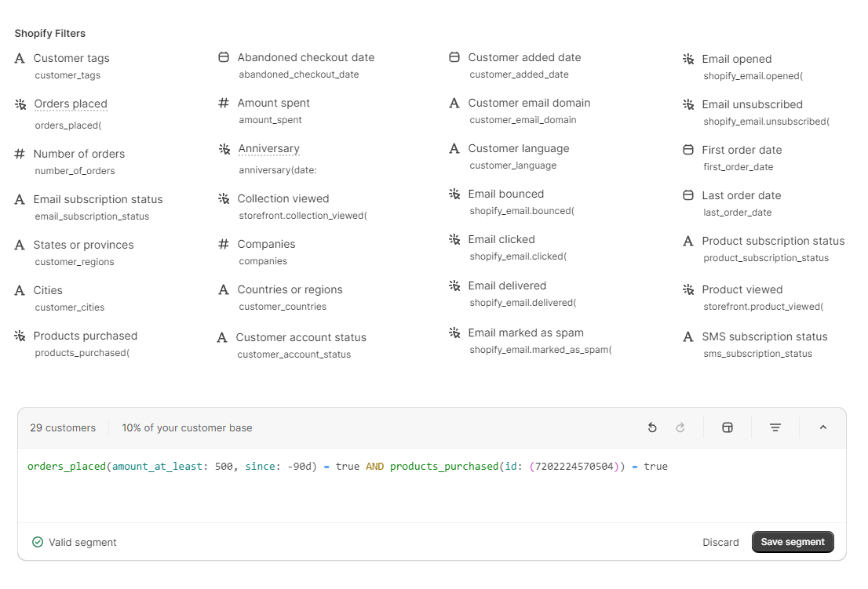The width and height of the screenshot is (868, 589).
Task: Click the Last order date calendar icon
Action: [x=688, y=195]
